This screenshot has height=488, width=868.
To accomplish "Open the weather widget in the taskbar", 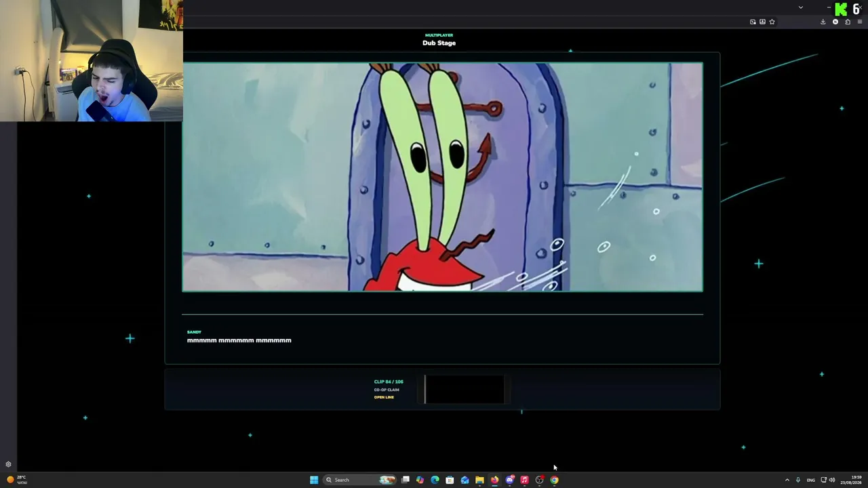I will 16,480.
